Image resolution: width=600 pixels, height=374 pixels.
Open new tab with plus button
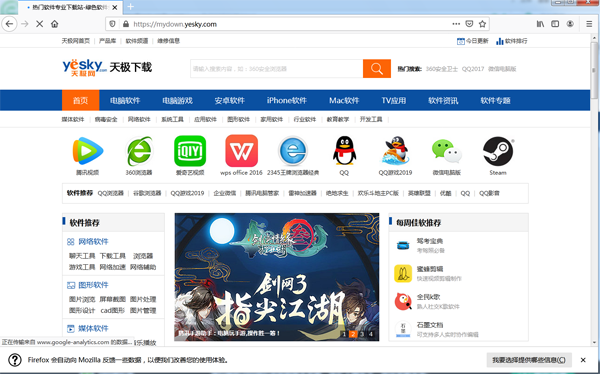(x=130, y=7)
